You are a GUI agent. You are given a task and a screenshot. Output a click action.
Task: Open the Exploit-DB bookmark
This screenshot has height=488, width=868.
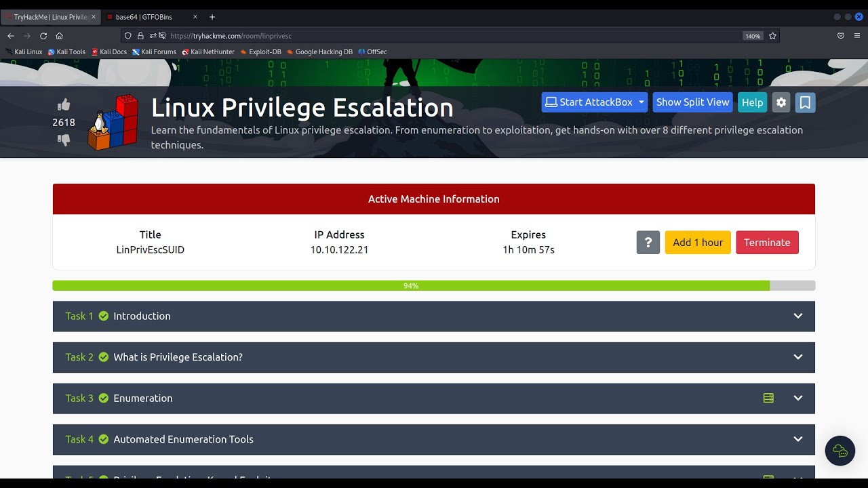point(260,52)
